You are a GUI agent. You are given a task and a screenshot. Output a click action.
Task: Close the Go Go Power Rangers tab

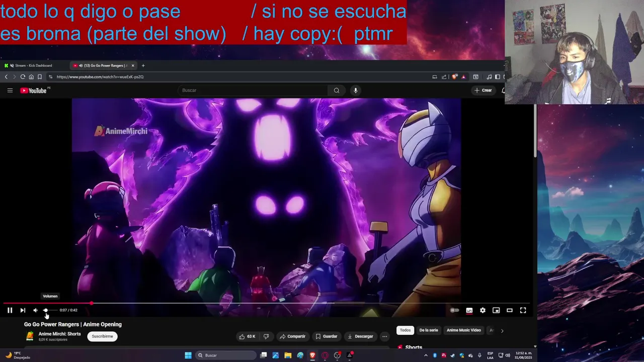pyautogui.click(x=133, y=65)
